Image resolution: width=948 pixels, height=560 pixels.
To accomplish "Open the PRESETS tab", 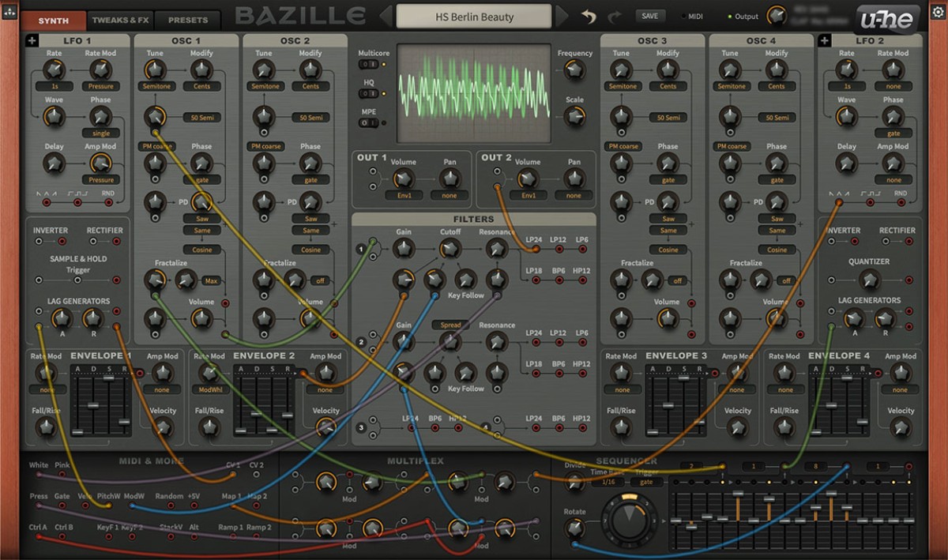I will (x=187, y=20).
